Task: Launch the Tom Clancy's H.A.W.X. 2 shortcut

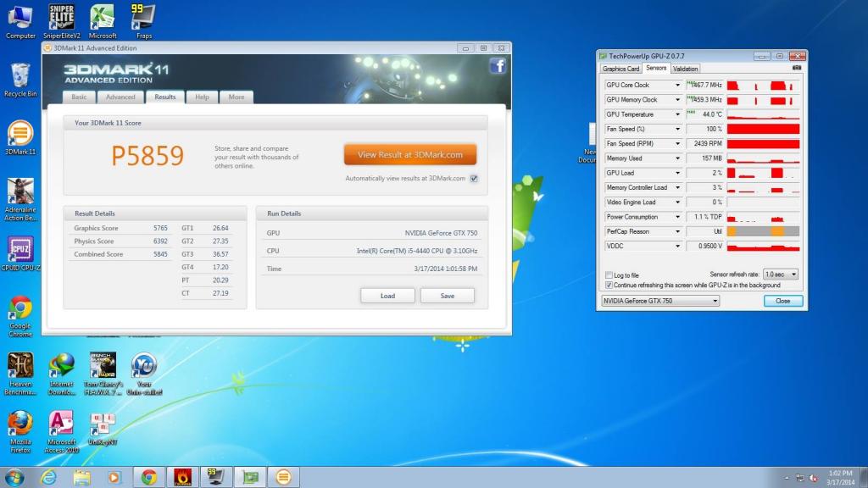Action: click(x=103, y=374)
